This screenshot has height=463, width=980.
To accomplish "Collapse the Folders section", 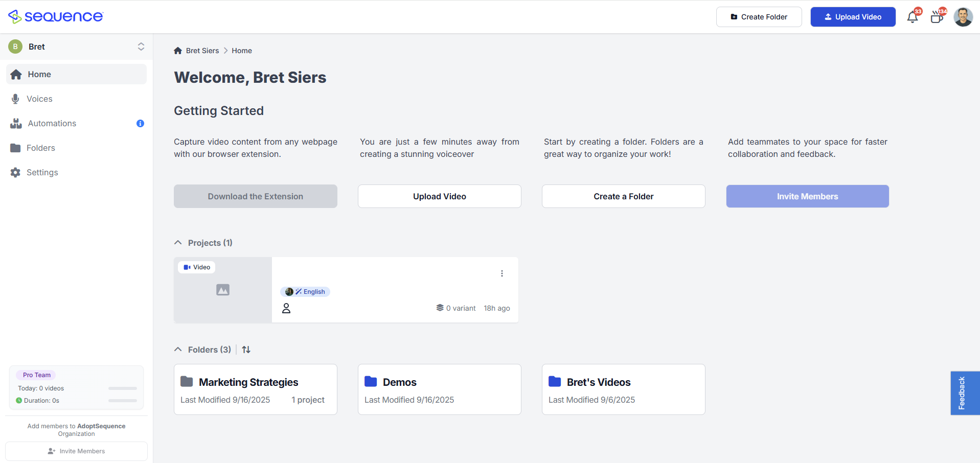I will point(178,350).
